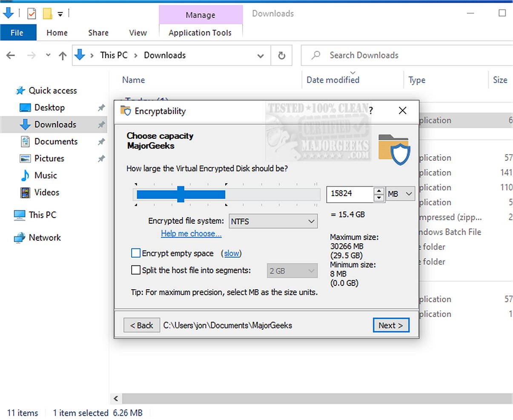Click the Desktop icon in the sidebar
This screenshot has height=420, width=513.
[26, 108]
